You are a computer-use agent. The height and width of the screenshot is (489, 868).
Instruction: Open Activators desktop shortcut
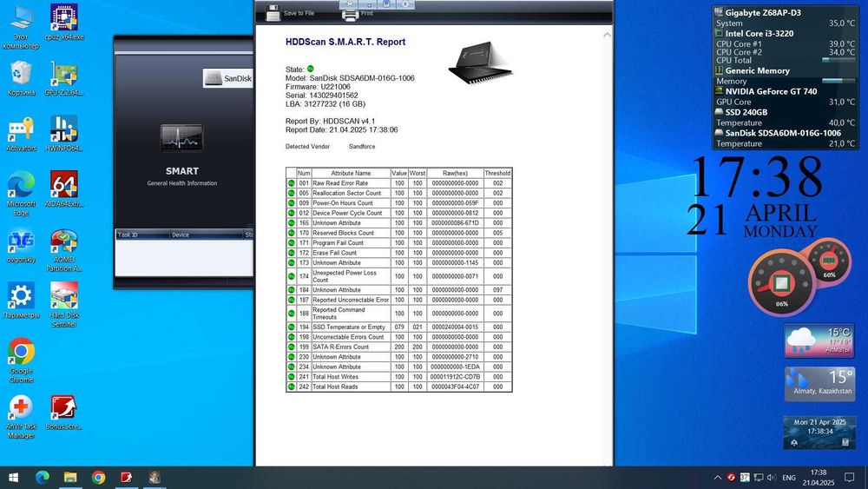coord(21,134)
